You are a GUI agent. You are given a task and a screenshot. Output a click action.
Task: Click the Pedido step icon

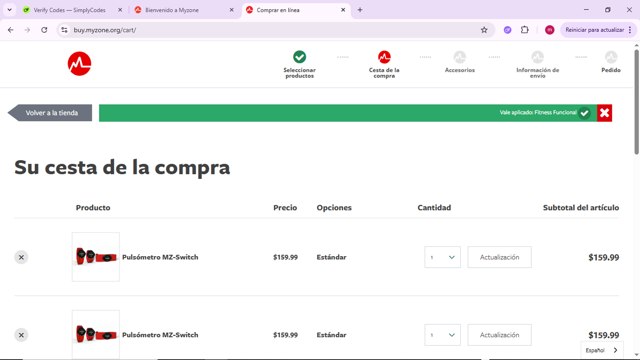click(611, 57)
